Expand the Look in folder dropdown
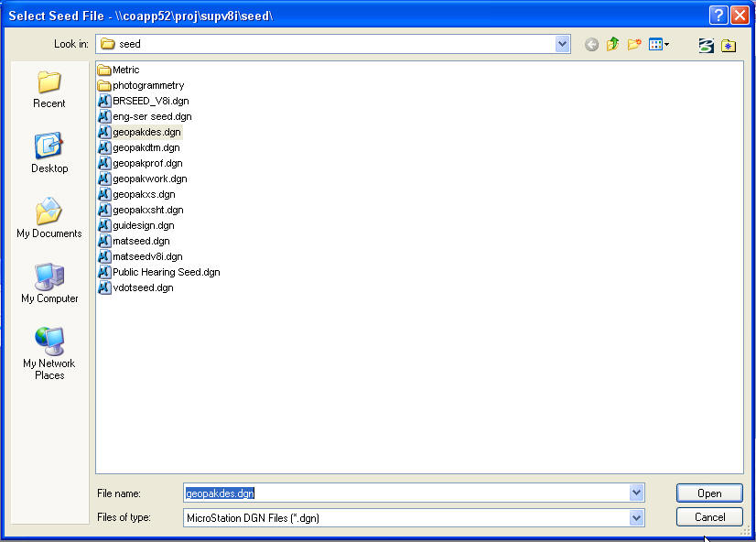The height and width of the screenshot is (542, 756). [x=562, y=44]
